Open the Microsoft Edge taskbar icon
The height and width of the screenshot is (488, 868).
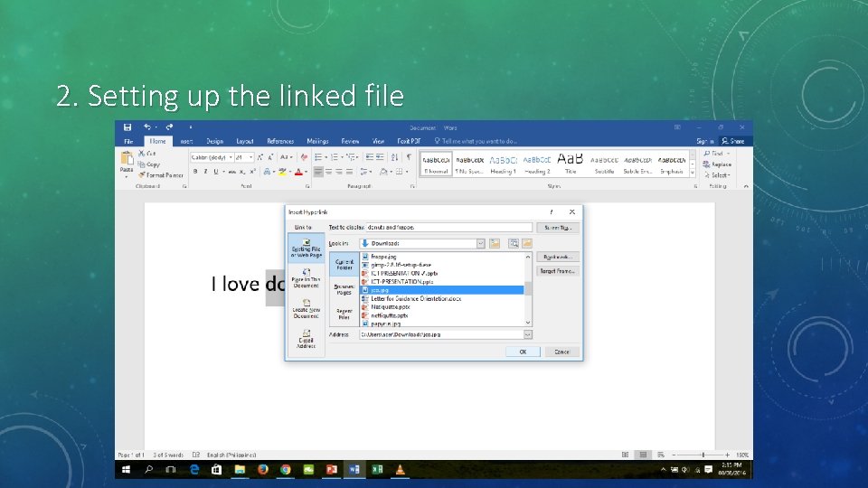point(194,469)
